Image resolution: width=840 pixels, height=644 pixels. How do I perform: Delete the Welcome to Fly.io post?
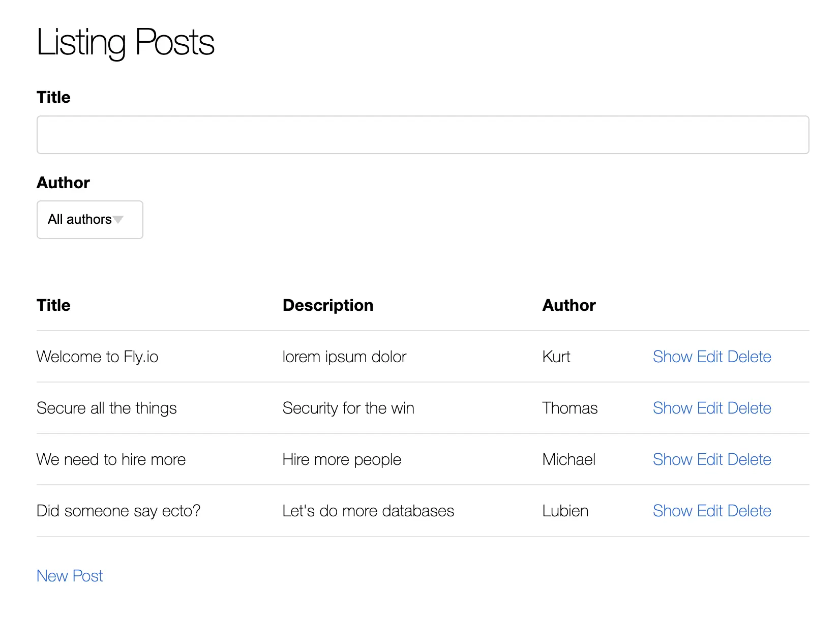click(x=749, y=357)
